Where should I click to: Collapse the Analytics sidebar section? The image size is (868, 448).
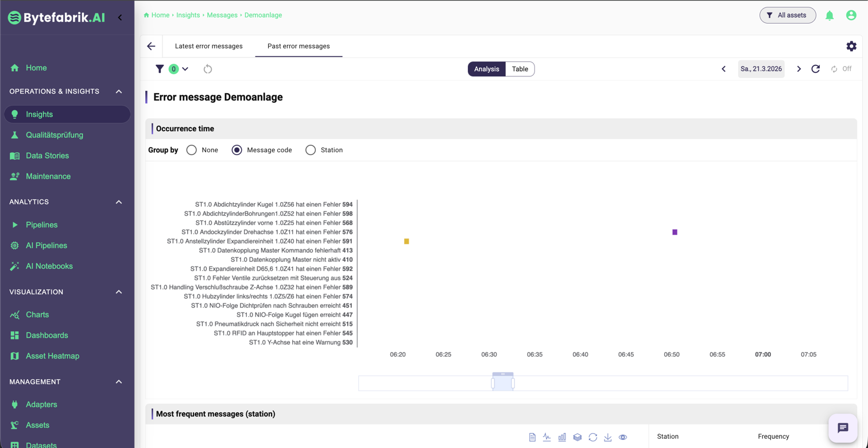click(x=119, y=202)
